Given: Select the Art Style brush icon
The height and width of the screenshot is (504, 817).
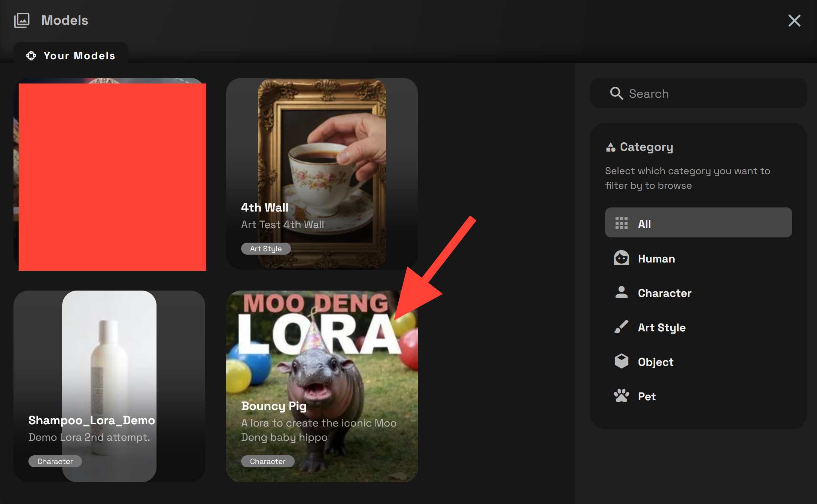Looking at the screenshot, I should tap(622, 327).
